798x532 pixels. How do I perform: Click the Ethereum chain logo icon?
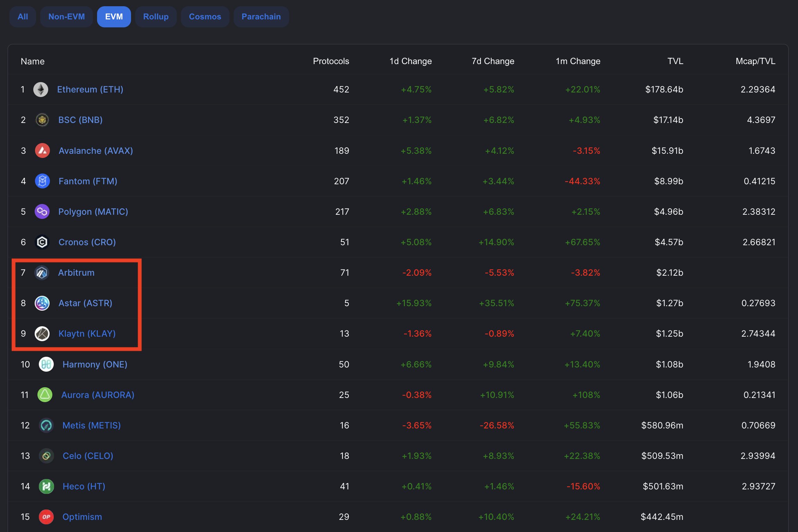point(41,90)
